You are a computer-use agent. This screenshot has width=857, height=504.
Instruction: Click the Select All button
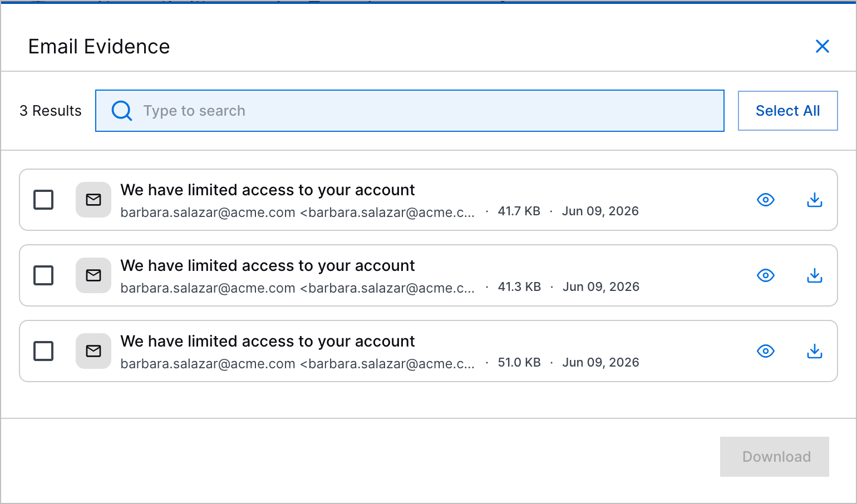[x=787, y=111]
